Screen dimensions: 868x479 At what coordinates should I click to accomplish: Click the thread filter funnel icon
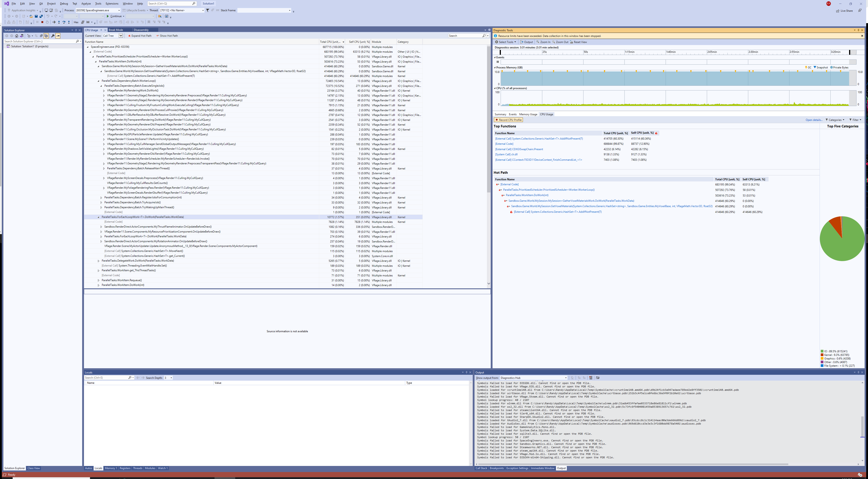(208, 10)
